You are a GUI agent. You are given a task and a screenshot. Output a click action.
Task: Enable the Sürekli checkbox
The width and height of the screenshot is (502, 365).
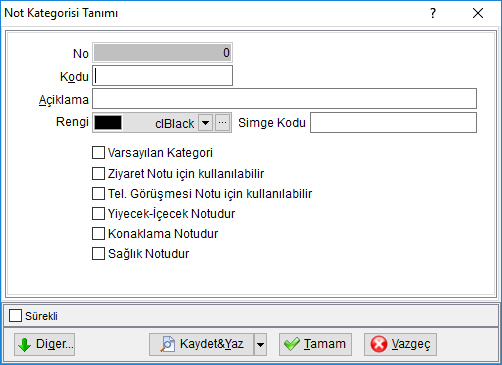click(15, 316)
